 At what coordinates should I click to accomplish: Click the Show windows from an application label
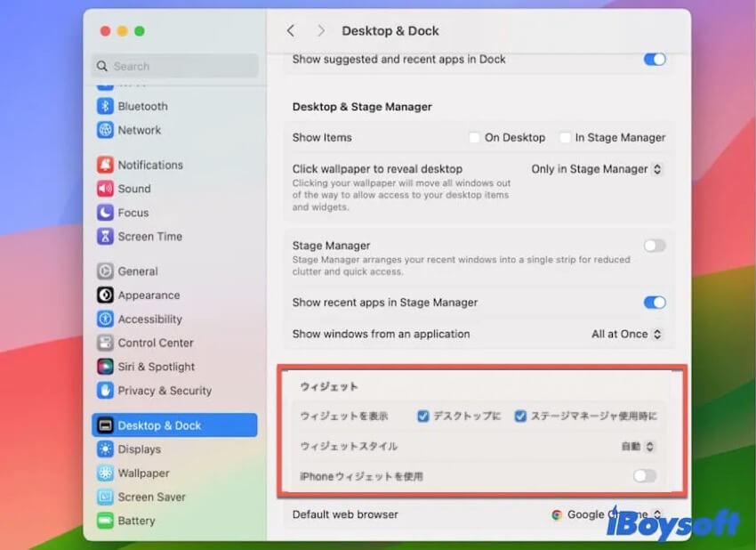point(381,334)
